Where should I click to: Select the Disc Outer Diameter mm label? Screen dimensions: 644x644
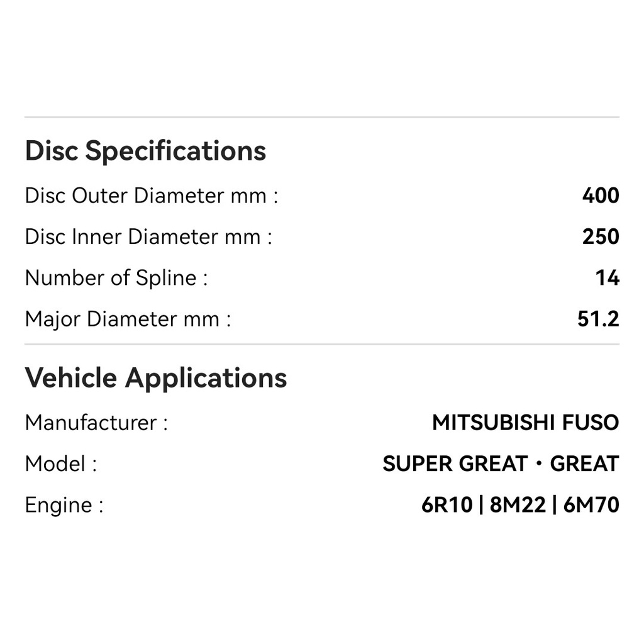[151, 196]
